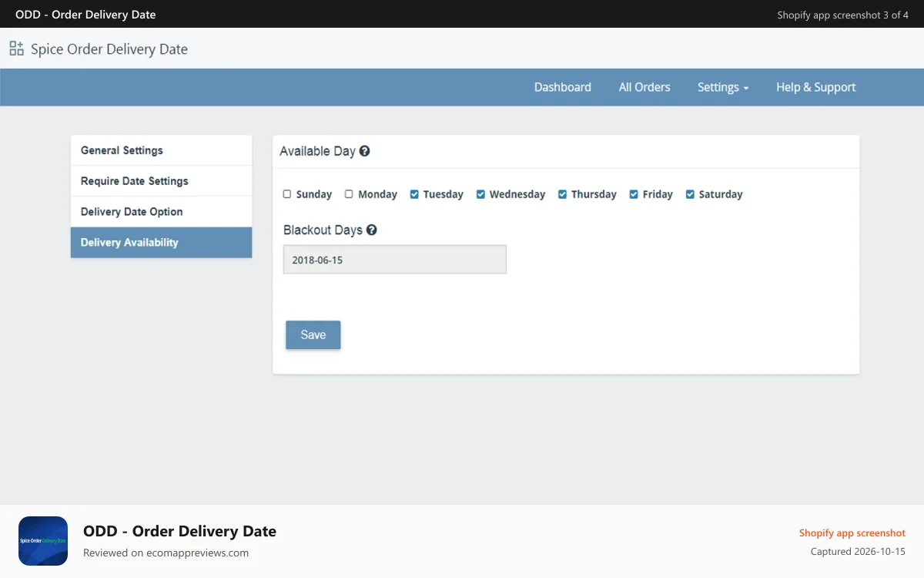Go to the Dashboard page

click(563, 87)
